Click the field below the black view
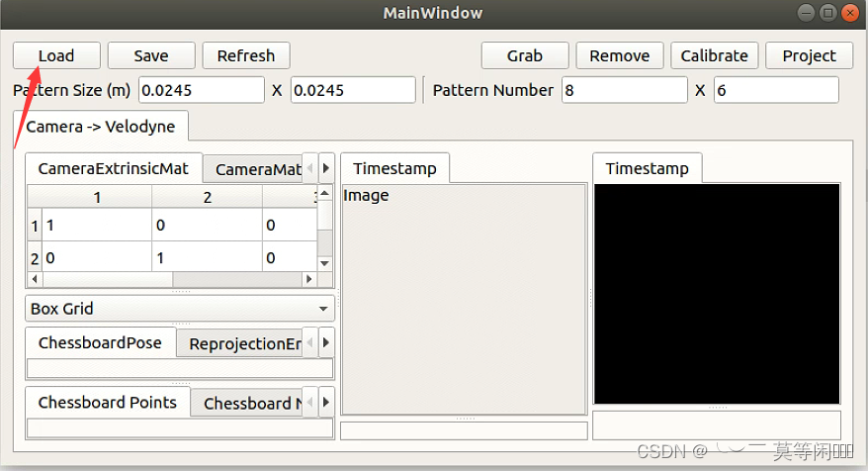This screenshot has height=471, width=868. pos(717,425)
